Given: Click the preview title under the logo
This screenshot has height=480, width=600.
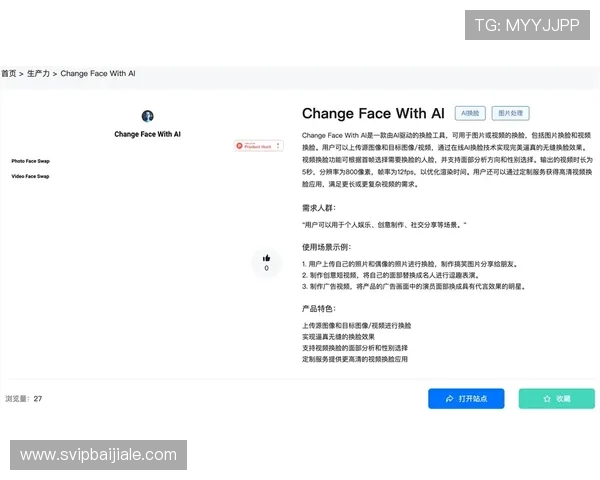Looking at the screenshot, I should coord(147,134).
